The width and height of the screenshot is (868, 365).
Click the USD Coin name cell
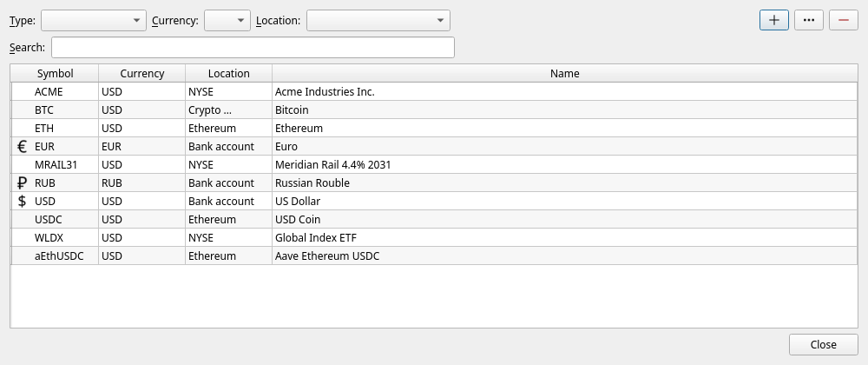(565, 219)
